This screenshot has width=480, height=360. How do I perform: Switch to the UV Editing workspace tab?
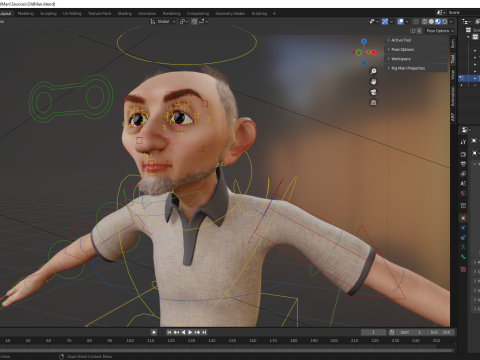pyautogui.click(x=72, y=14)
